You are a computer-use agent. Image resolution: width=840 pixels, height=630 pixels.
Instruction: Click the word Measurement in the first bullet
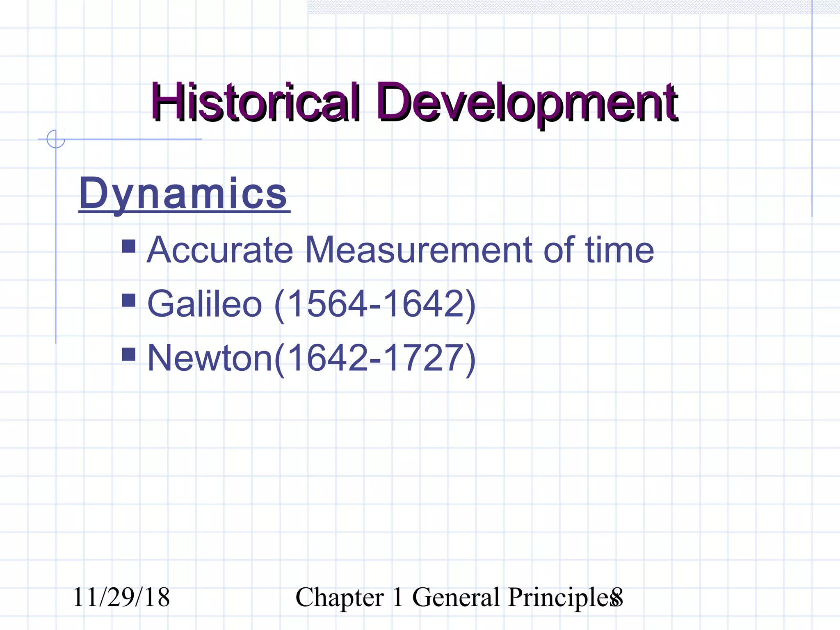pos(418,250)
